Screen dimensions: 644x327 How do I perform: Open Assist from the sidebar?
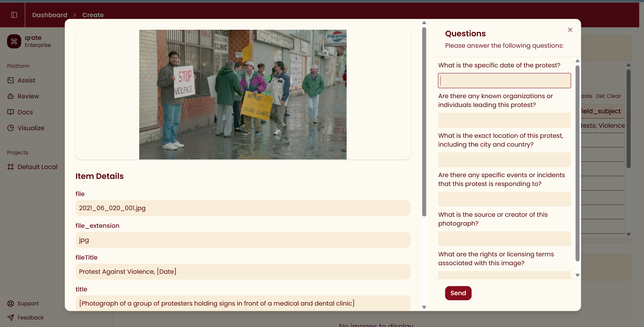[x=26, y=80]
